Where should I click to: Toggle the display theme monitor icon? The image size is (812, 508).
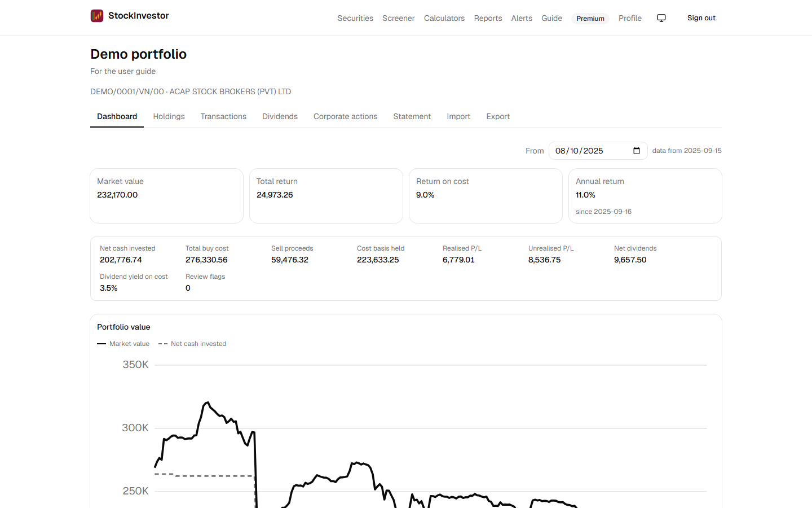pos(661,18)
